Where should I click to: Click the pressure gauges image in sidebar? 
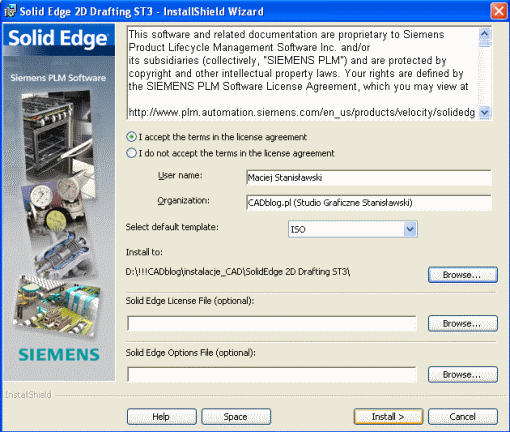point(56,207)
